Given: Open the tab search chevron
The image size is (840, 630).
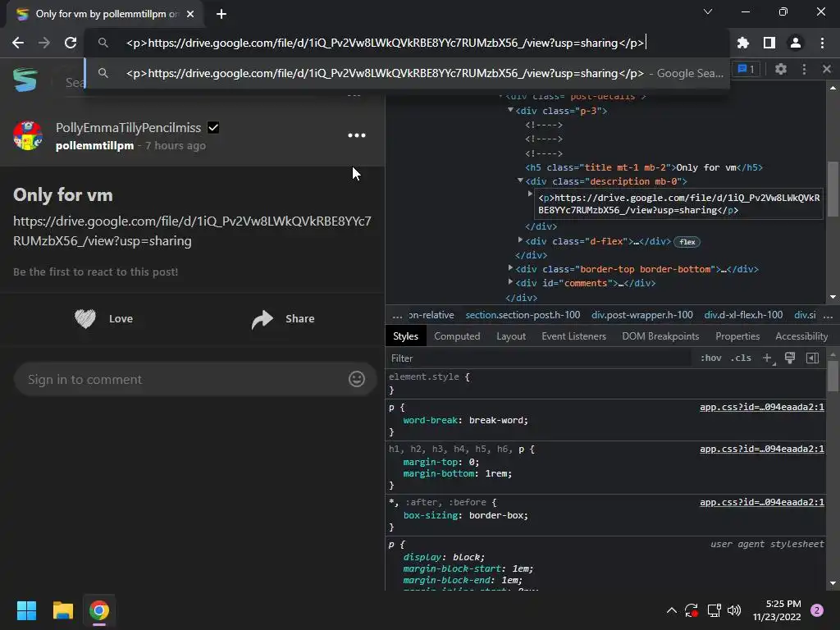Looking at the screenshot, I should tap(708, 11).
